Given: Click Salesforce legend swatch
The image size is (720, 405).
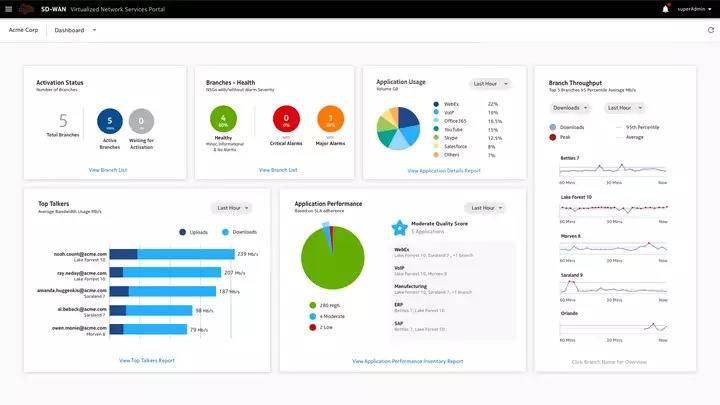Looking at the screenshot, I should 436,146.
